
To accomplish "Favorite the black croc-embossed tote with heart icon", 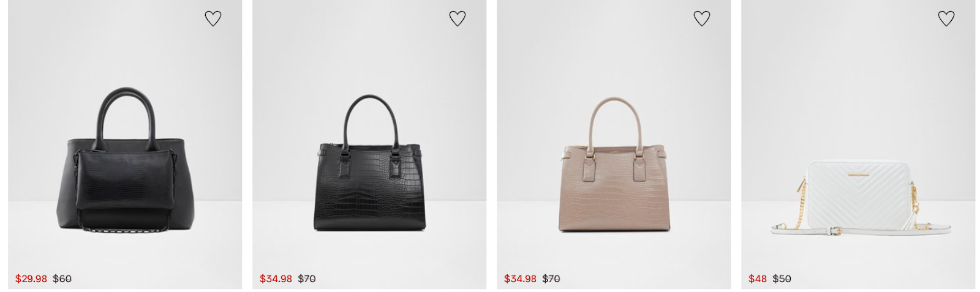I will [x=457, y=18].
